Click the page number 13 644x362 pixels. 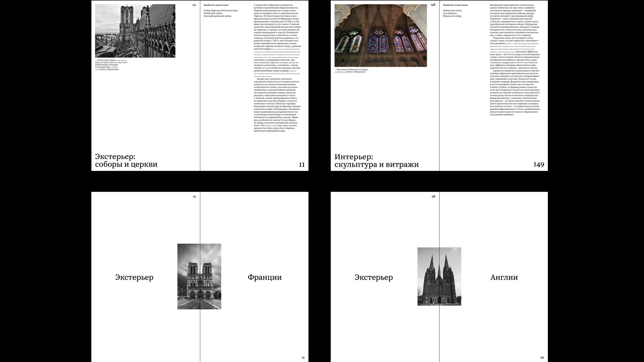click(303, 358)
